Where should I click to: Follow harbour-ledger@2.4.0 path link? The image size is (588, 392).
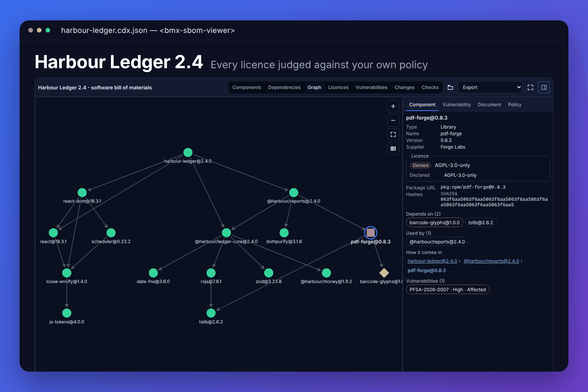(432, 261)
